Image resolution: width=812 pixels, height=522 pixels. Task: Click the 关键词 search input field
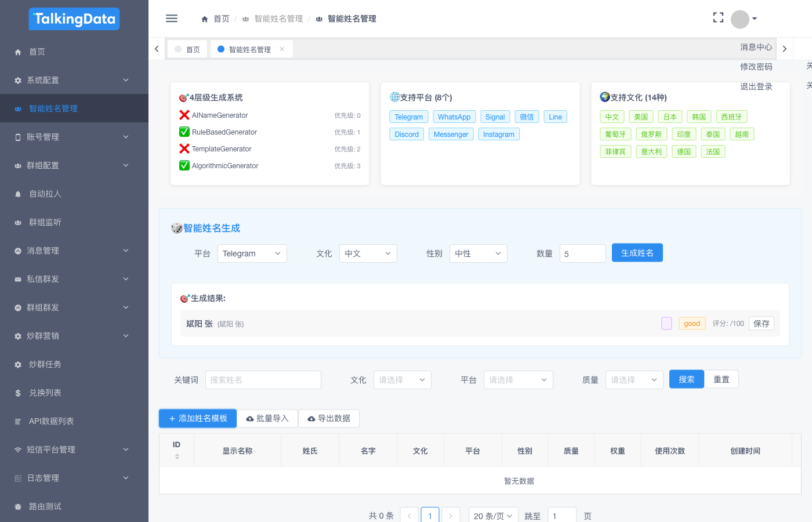coord(263,380)
